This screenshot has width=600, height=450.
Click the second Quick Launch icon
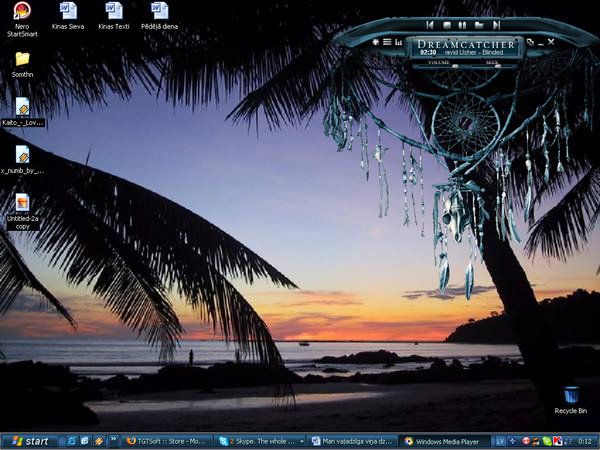(x=85, y=441)
